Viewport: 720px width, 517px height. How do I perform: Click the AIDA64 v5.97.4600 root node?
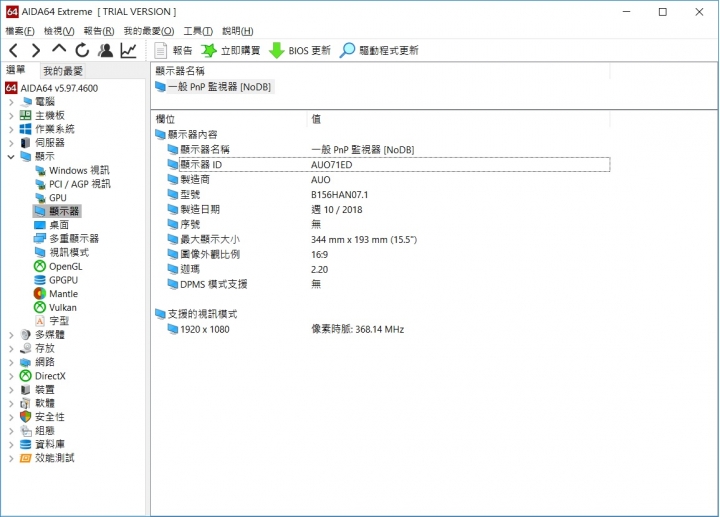[x=52, y=88]
